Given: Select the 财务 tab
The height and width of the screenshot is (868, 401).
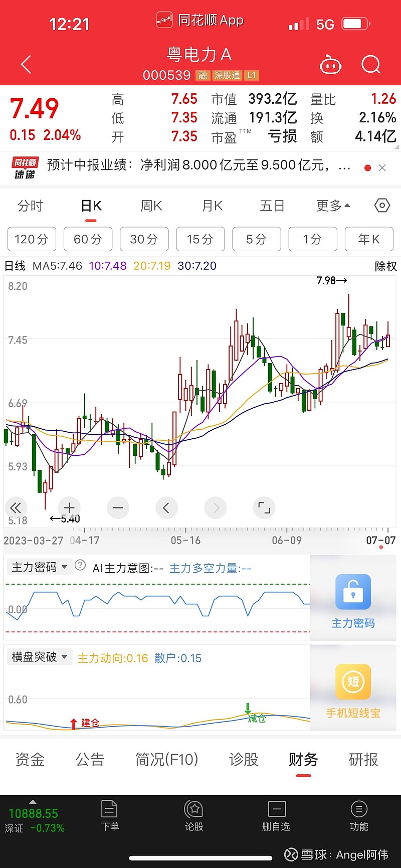Looking at the screenshot, I should (x=303, y=759).
